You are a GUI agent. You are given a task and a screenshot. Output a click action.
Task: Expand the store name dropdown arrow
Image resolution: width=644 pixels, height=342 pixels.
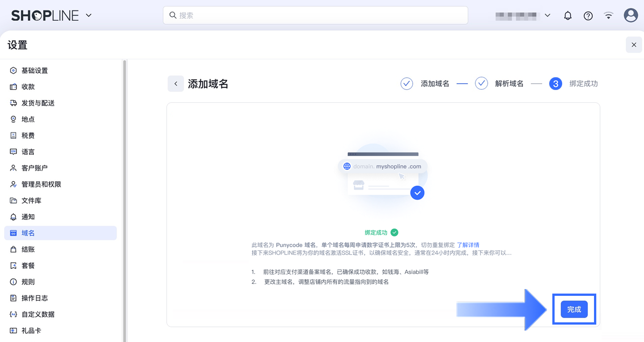coord(547,16)
